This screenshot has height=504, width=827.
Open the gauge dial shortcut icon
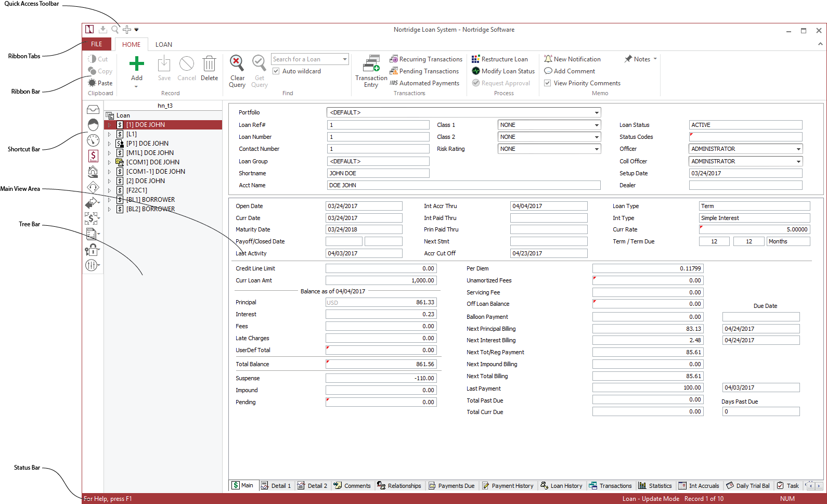point(93,140)
